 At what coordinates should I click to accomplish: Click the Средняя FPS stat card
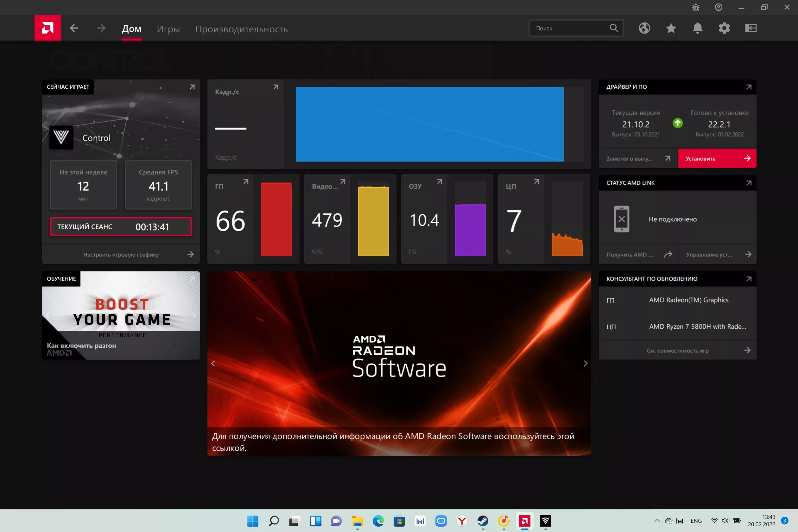click(x=158, y=185)
